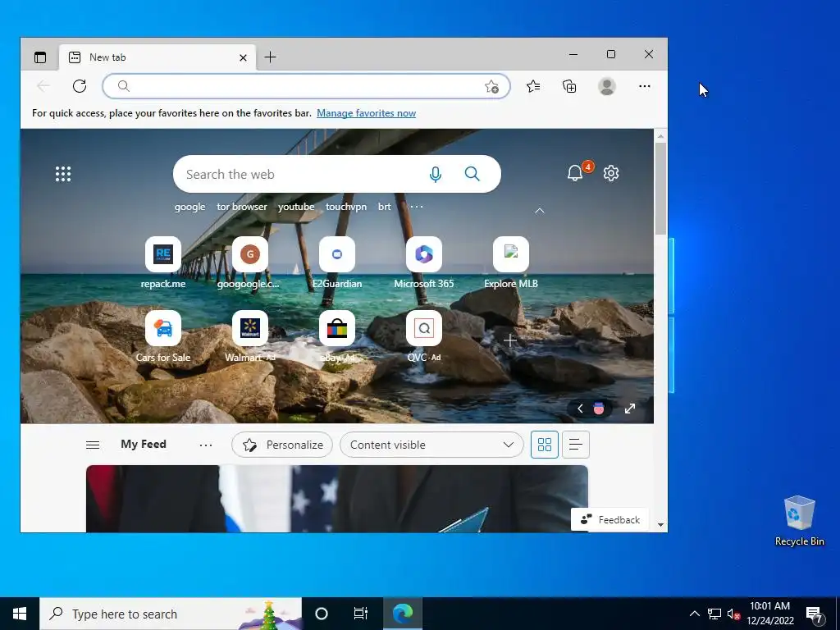Add a site with the plus tile
The width and height of the screenshot is (840, 630).
[x=510, y=340]
